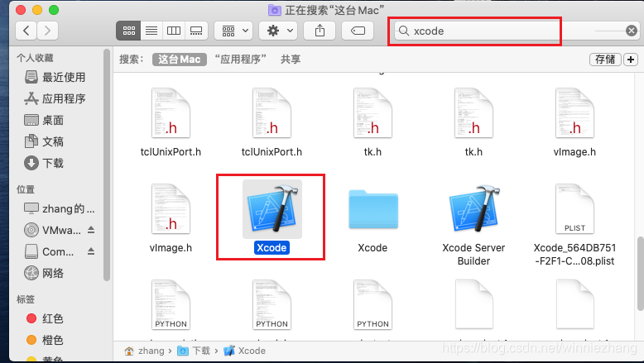
Task: Go forward with the Finder forward arrow
Action: point(48,31)
